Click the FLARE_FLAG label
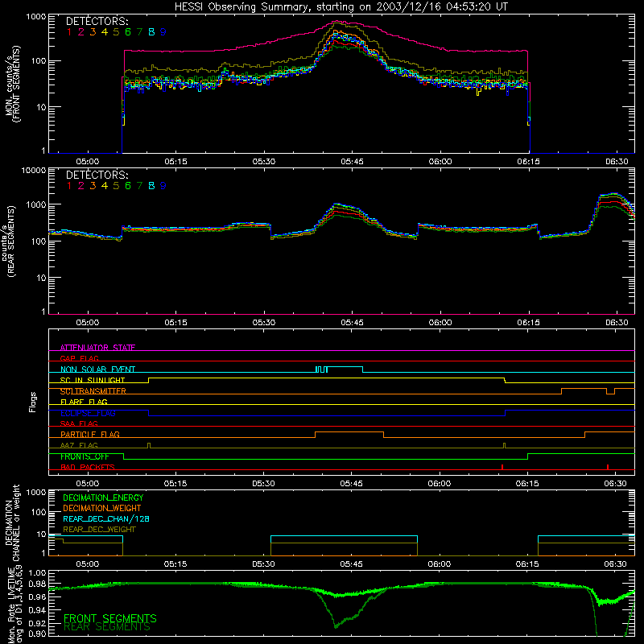 [84, 402]
